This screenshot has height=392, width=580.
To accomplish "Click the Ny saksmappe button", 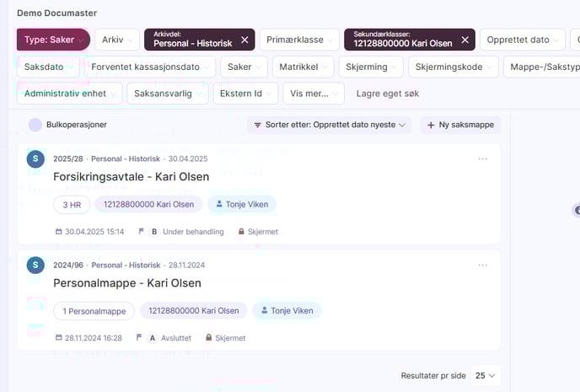I will point(460,125).
